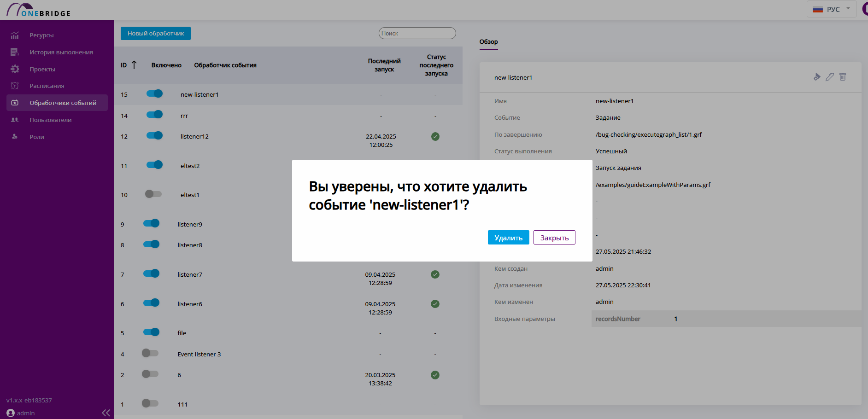The height and width of the screenshot is (419, 868).
Task: Select the Обзор tab
Action: 488,41
